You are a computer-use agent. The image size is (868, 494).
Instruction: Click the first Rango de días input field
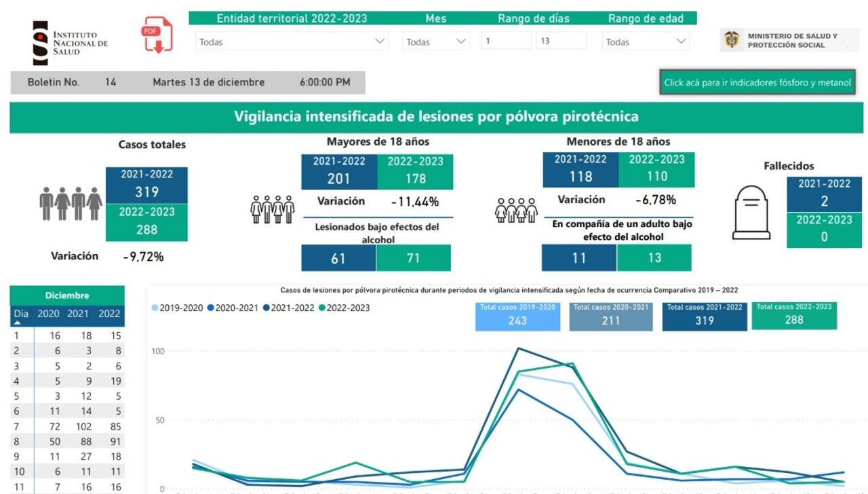(505, 40)
